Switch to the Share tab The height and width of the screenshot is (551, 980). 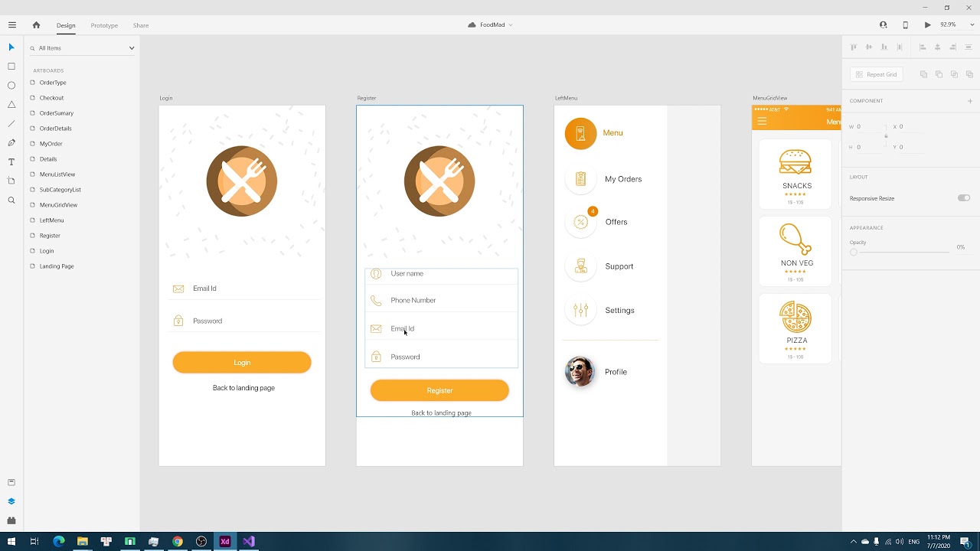141,25
